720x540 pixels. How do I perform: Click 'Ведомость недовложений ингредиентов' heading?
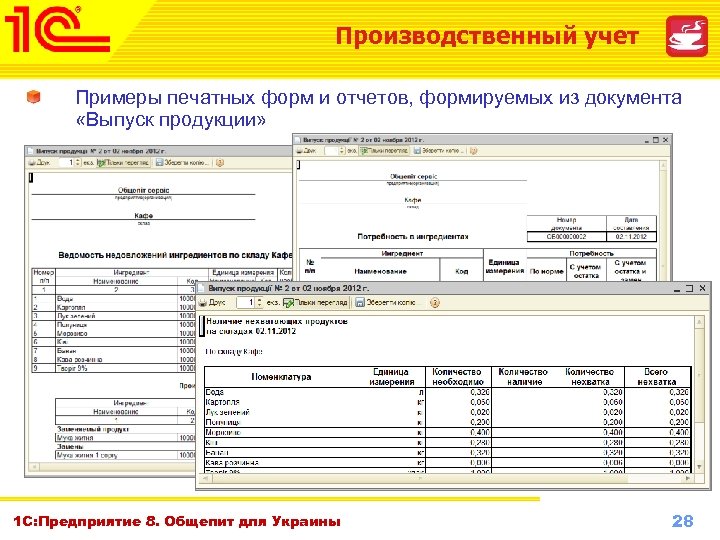(x=175, y=255)
